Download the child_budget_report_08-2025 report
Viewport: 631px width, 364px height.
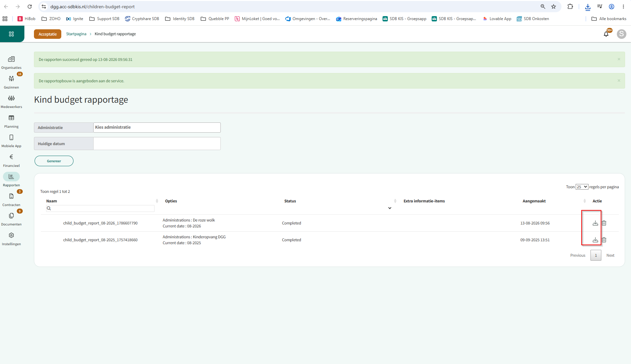pos(595,240)
